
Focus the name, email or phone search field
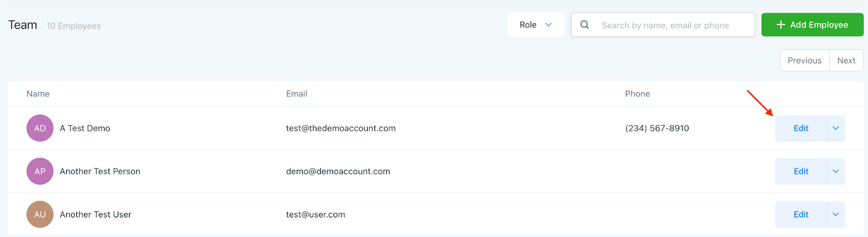(x=673, y=25)
